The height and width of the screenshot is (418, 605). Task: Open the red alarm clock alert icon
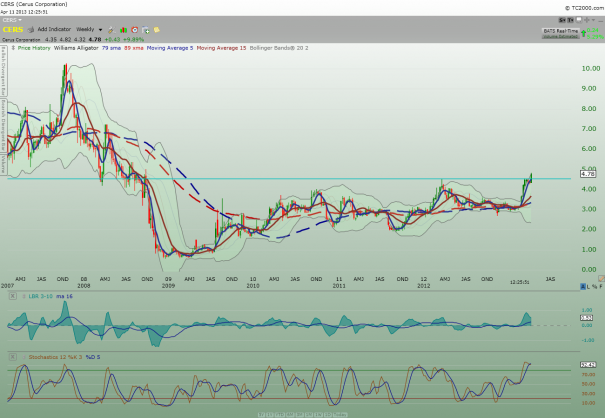coord(135,29)
